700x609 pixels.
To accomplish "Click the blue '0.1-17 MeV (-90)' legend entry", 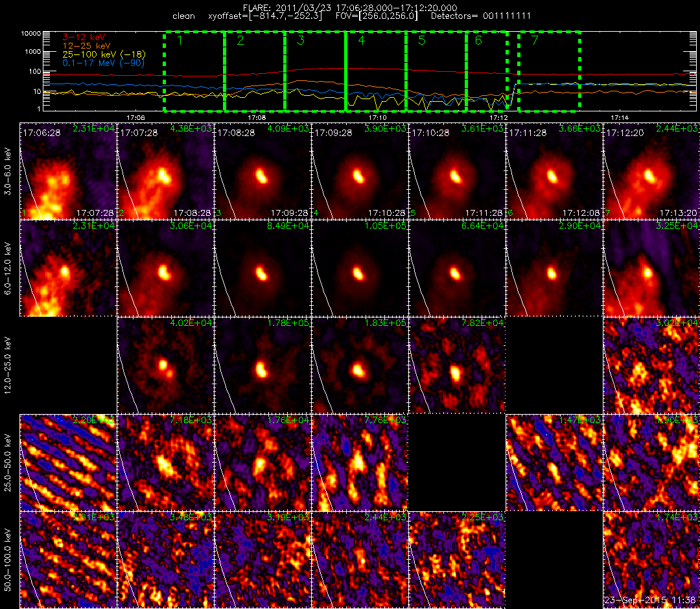I will [x=104, y=63].
